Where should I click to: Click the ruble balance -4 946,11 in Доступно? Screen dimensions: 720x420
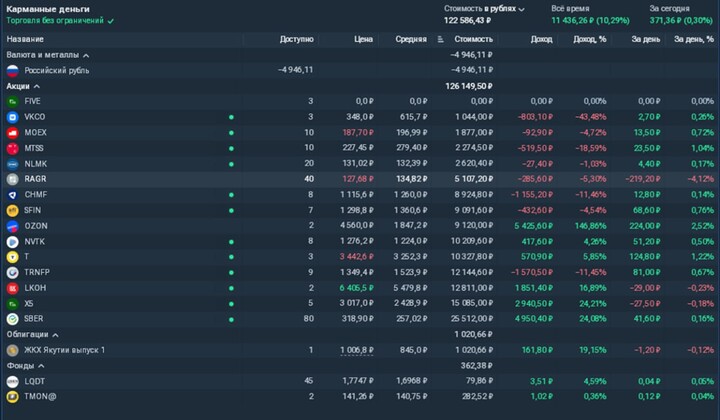[x=296, y=70]
